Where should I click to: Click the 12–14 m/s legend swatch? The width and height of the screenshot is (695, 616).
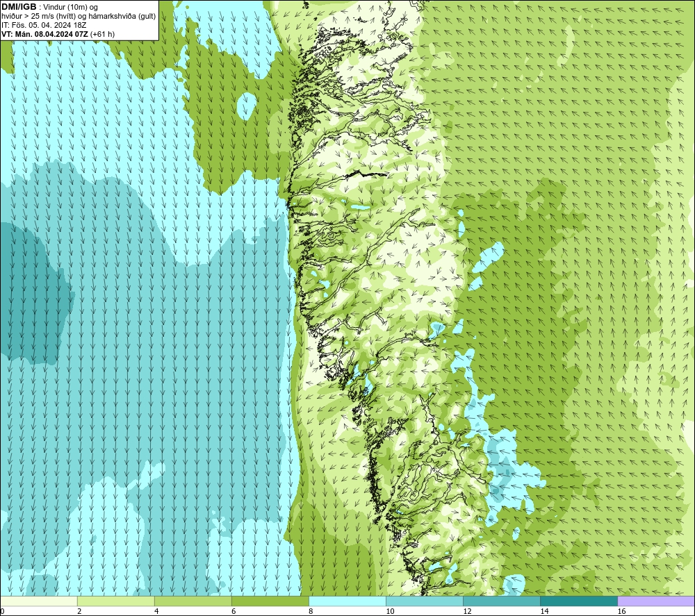(x=502, y=601)
